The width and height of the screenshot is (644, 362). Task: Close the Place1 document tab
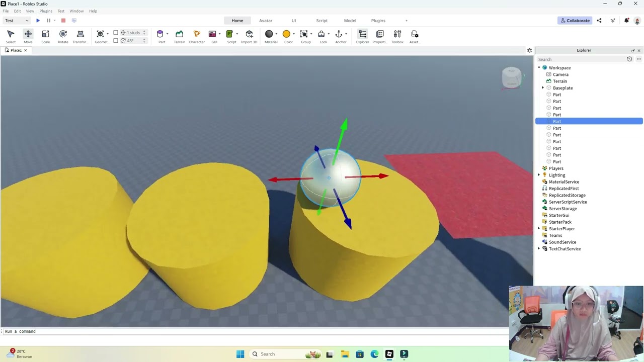25,50
